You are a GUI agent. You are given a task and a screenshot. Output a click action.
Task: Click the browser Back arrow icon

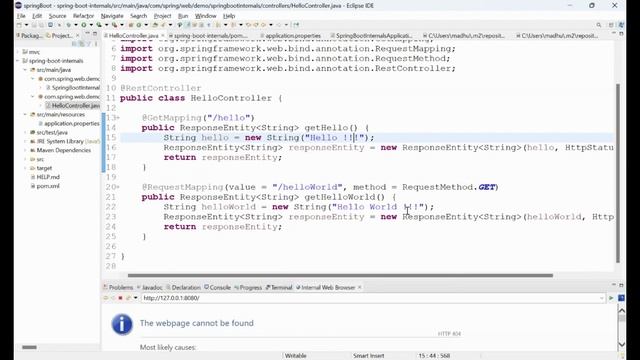coord(106,298)
